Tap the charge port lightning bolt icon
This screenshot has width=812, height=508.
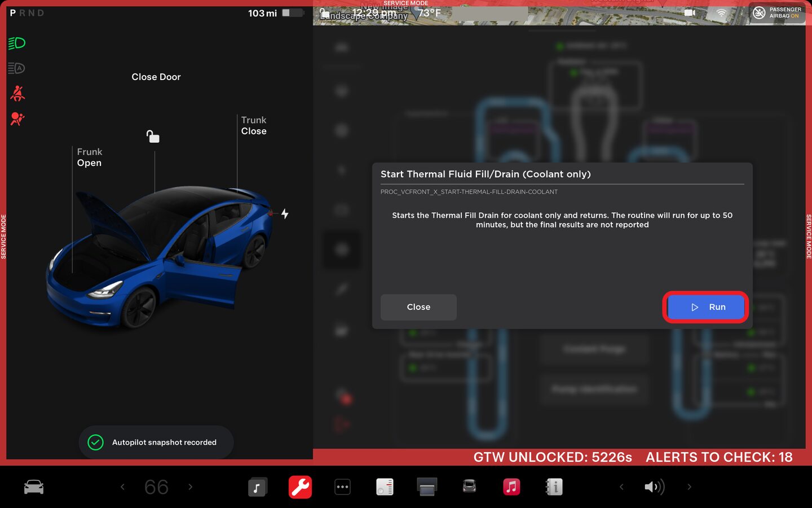[x=285, y=214]
